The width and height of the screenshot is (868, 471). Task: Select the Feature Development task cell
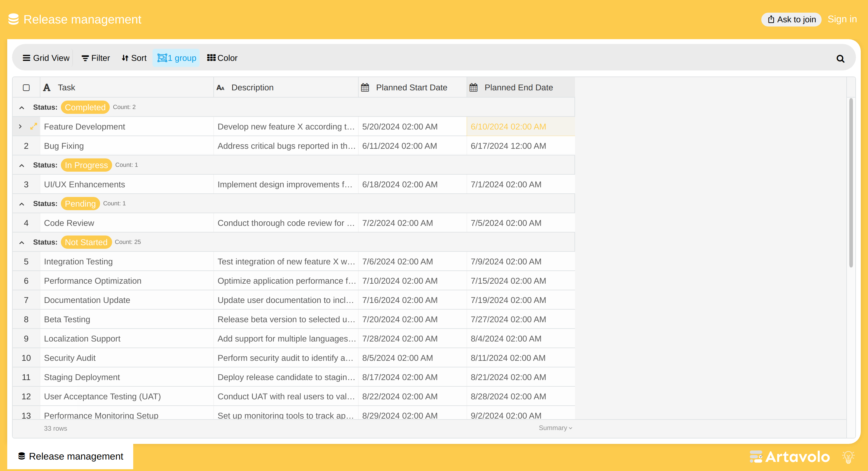pyautogui.click(x=127, y=126)
